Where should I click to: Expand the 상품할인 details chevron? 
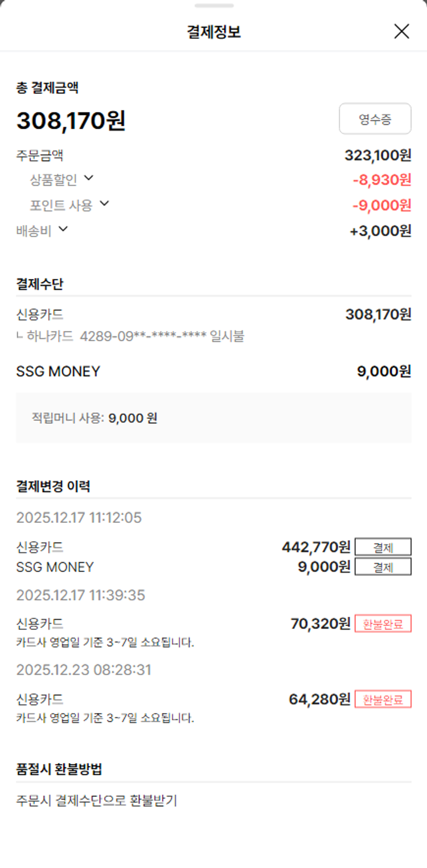tap(88, 178)
